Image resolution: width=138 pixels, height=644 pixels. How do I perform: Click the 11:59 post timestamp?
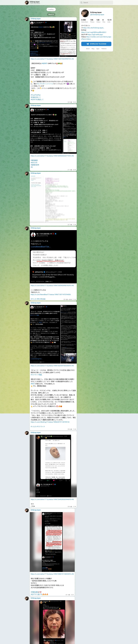[x=74, y=507]
